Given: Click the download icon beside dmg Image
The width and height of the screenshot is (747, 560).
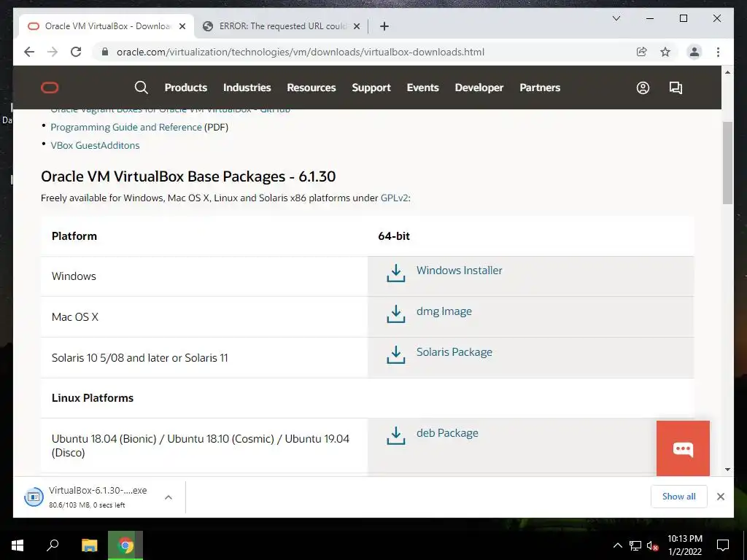Looking at the screenshot, I should click(x=395, y=314).
